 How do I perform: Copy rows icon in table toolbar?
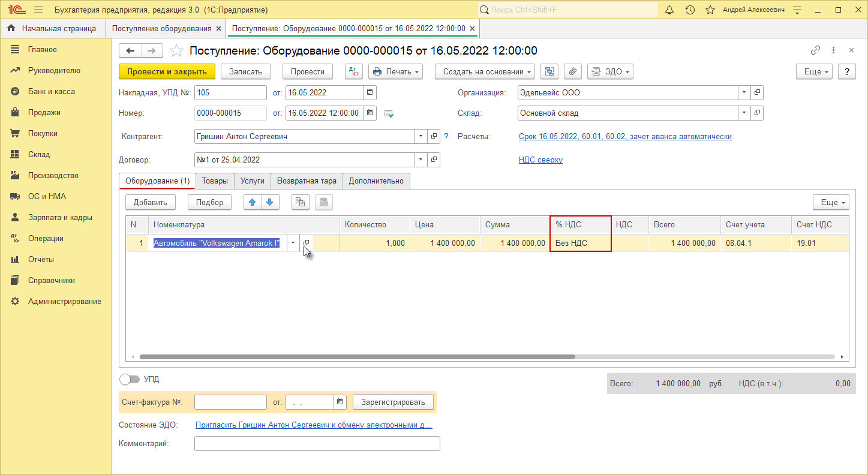click(x=301, y=202)
